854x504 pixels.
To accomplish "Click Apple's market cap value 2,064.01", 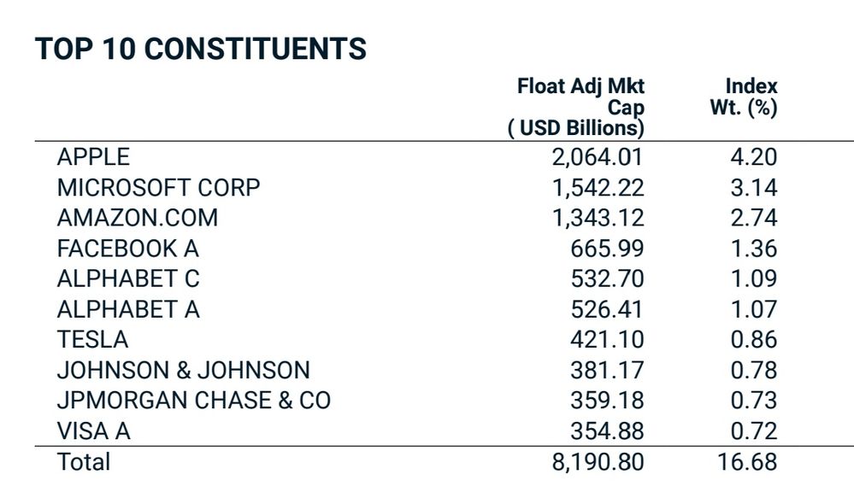I will click(x=598, y=157).
